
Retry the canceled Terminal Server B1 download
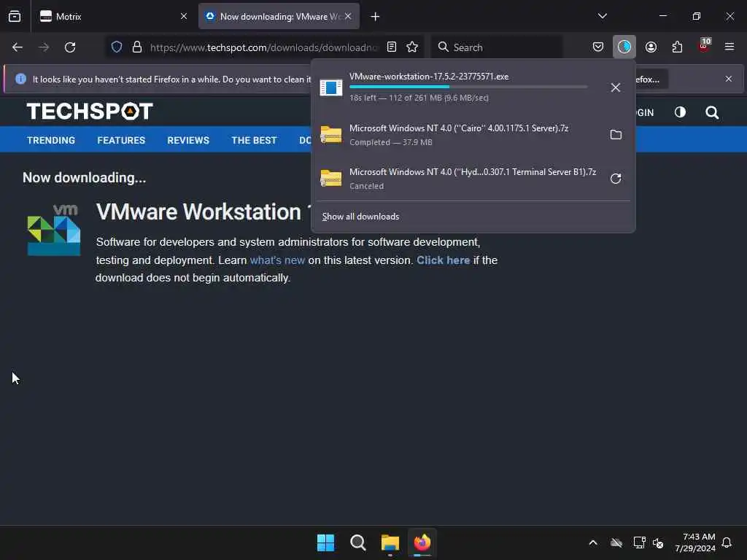[x=616, y=179]
